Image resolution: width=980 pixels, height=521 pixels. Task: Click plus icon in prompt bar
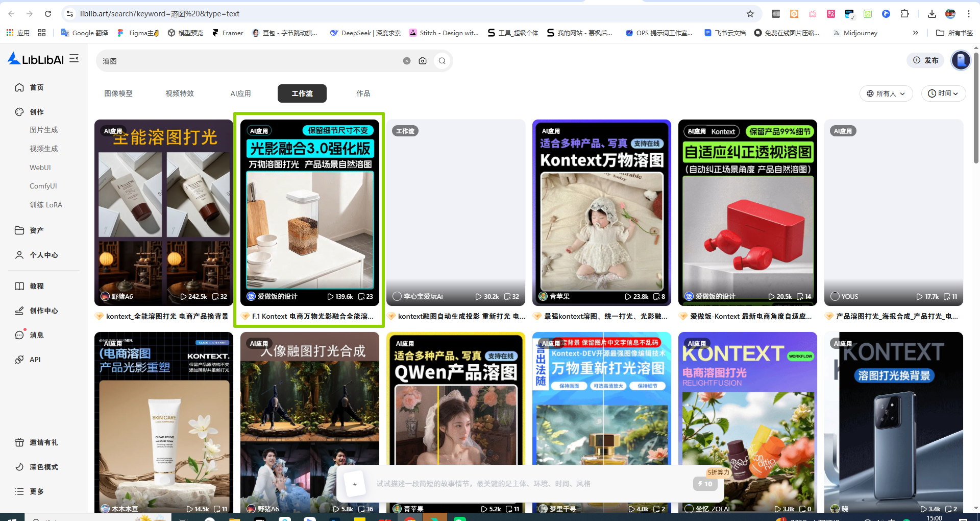pyautogui.click(x=355, y=484)
